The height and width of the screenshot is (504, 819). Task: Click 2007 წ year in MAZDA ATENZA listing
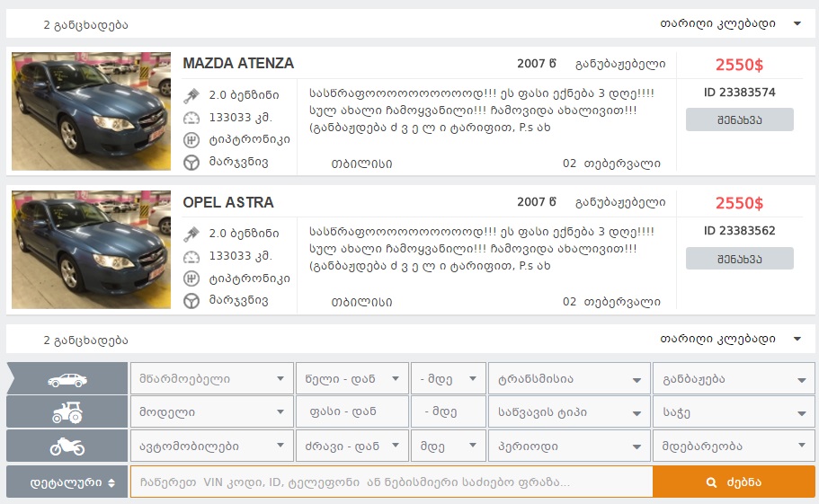(x=537, y=63)
